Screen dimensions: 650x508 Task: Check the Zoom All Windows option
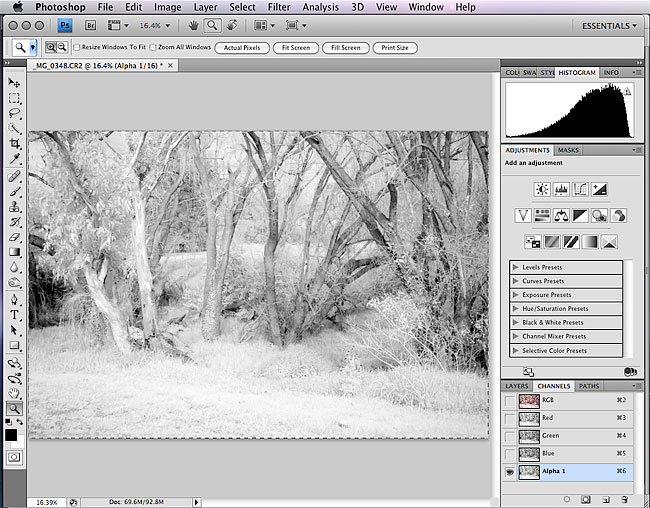click(153, 47)
